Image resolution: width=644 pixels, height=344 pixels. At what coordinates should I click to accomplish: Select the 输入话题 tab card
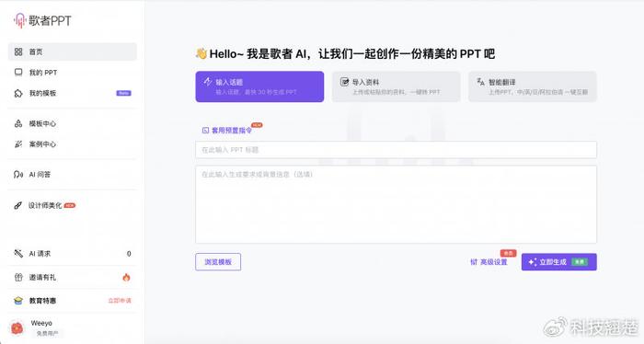pyautogui.click(x=259, y=86)
